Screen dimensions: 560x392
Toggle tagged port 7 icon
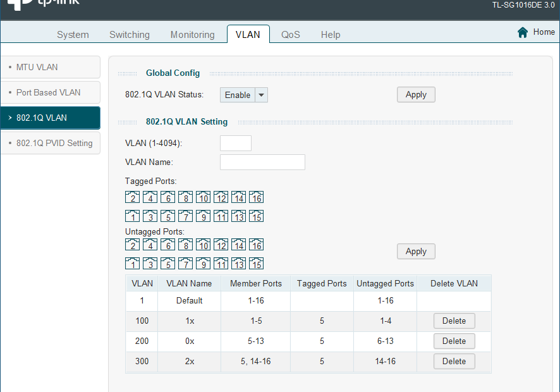pos(185,216)
